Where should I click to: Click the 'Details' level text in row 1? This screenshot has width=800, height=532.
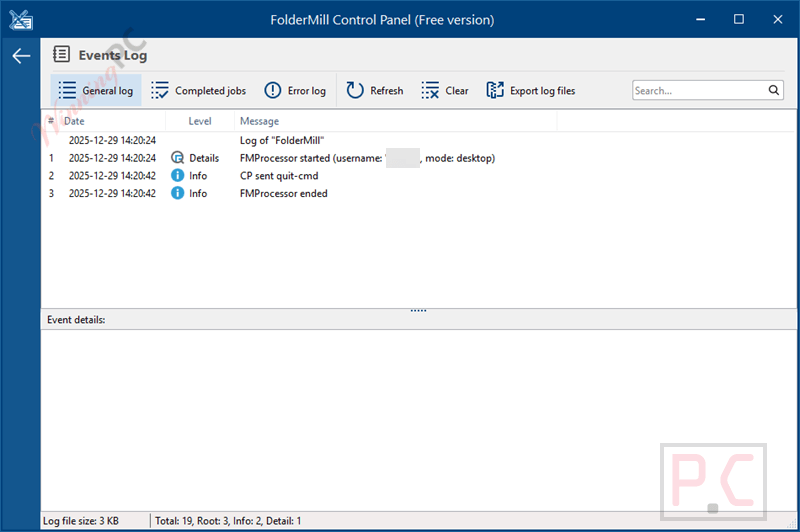pyautogui.click(x=204, y=158)
